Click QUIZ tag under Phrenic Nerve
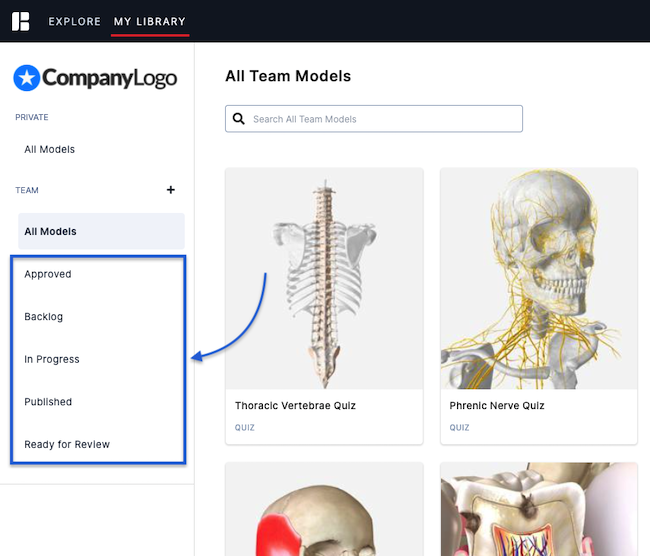 point(459,427)
